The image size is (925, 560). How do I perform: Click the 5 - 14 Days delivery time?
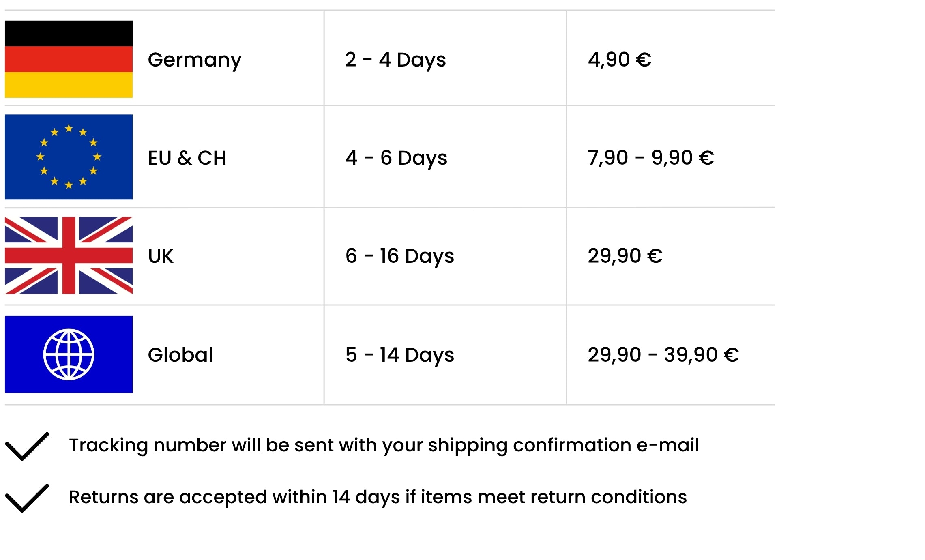click(x=399, y=355)
